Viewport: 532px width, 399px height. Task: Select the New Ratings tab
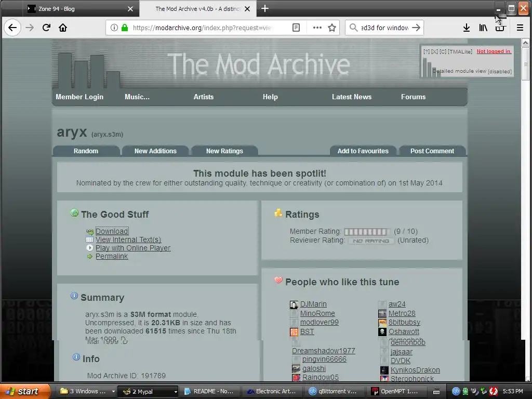coord(224,151)
